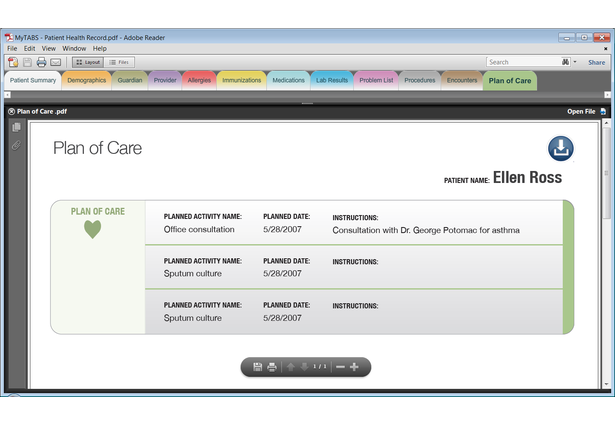Click the blue download button on page
Viewport: 615px width, 424px height.
coord(560,148)
